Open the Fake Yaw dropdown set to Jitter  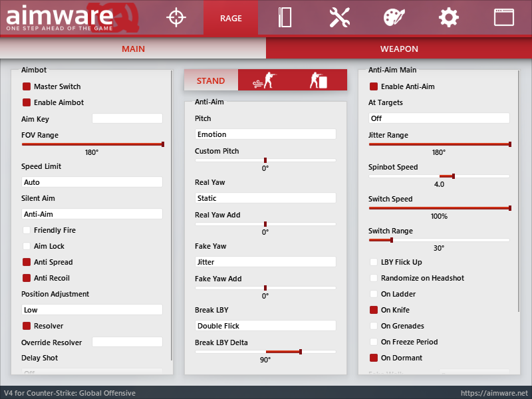(x=265, y=261)
